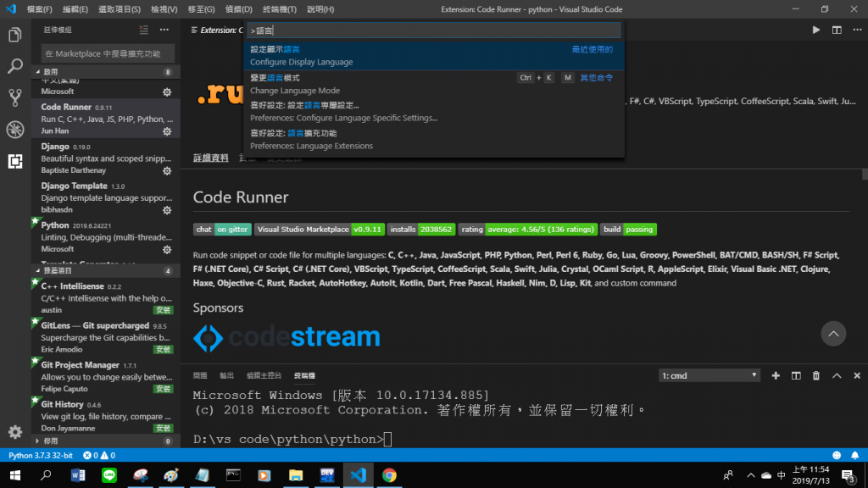Install the Git History extension
The height and width of the screenshot is (488, 868).
click(164, 428)
